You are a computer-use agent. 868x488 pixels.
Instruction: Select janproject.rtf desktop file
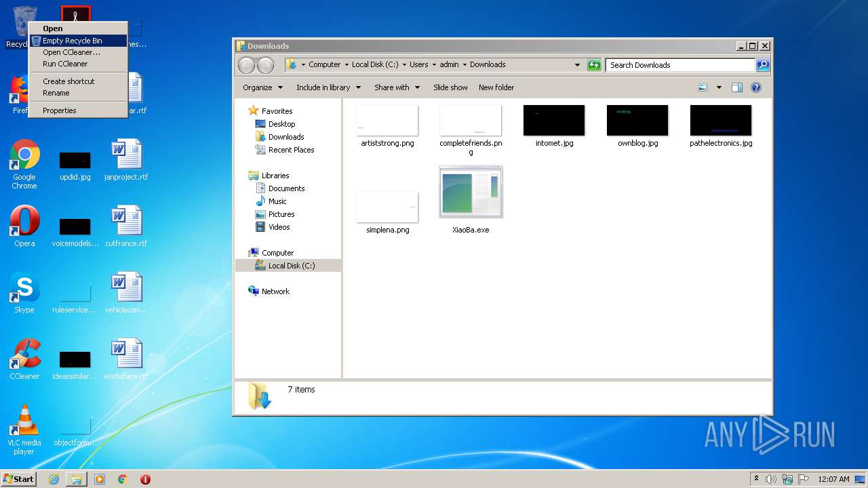point(126,160)
